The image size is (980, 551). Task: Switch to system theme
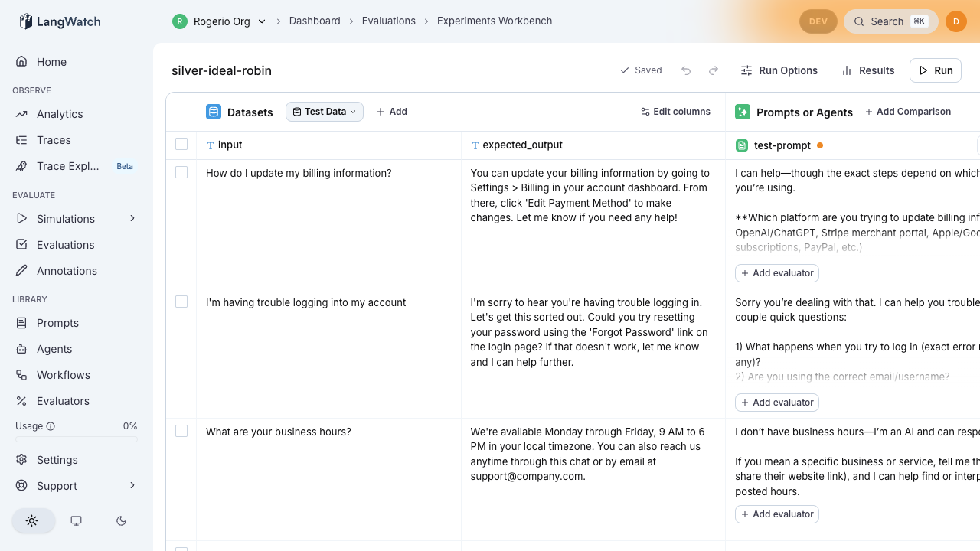point(77,520)
